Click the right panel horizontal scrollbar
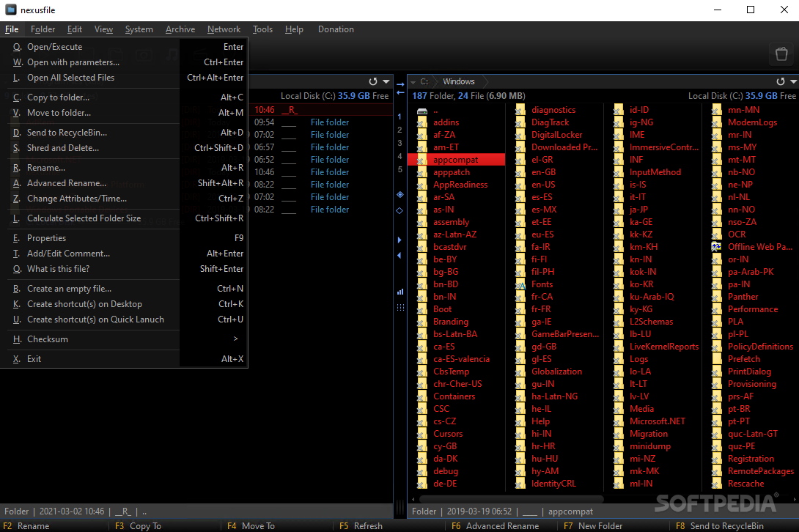Image resolution: width=799 pixels, height=532 pixels. tap(512, 499)
